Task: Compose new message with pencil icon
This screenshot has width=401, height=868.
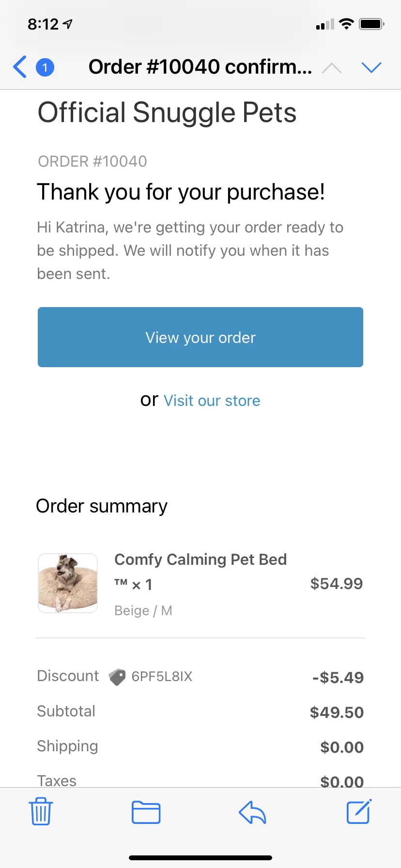Action: [x=359, y=811]
